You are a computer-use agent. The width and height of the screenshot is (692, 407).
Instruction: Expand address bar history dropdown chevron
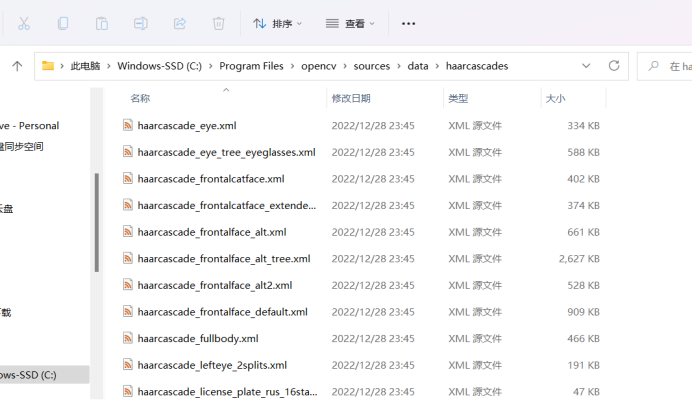pos(586,66)
